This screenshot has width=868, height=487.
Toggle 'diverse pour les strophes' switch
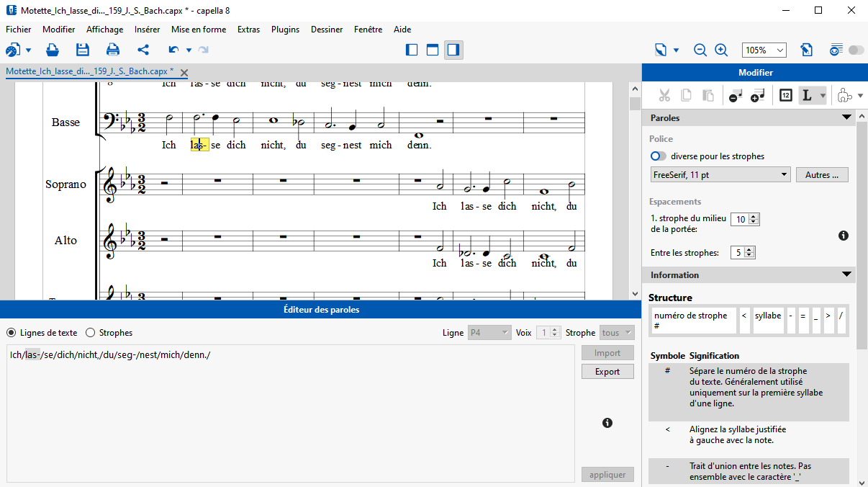(x=658, y=156)
